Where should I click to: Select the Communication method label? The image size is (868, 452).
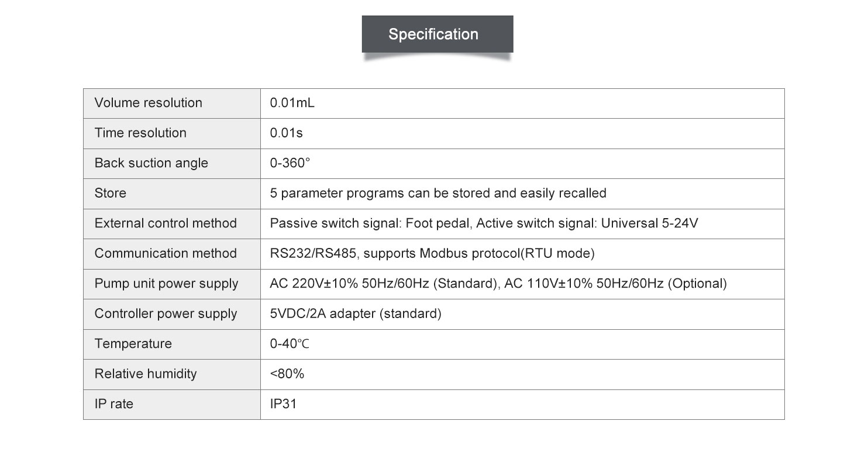coord(166,253)
